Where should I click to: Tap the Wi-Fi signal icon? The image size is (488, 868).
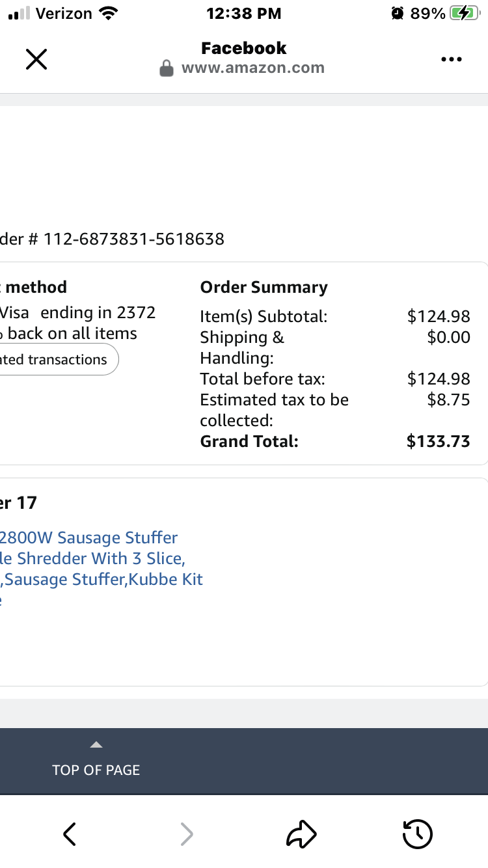(109, 13)
